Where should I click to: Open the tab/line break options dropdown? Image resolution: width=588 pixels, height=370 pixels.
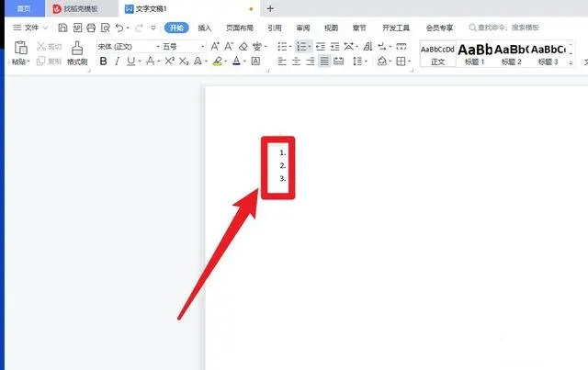(x=390, y=47)
